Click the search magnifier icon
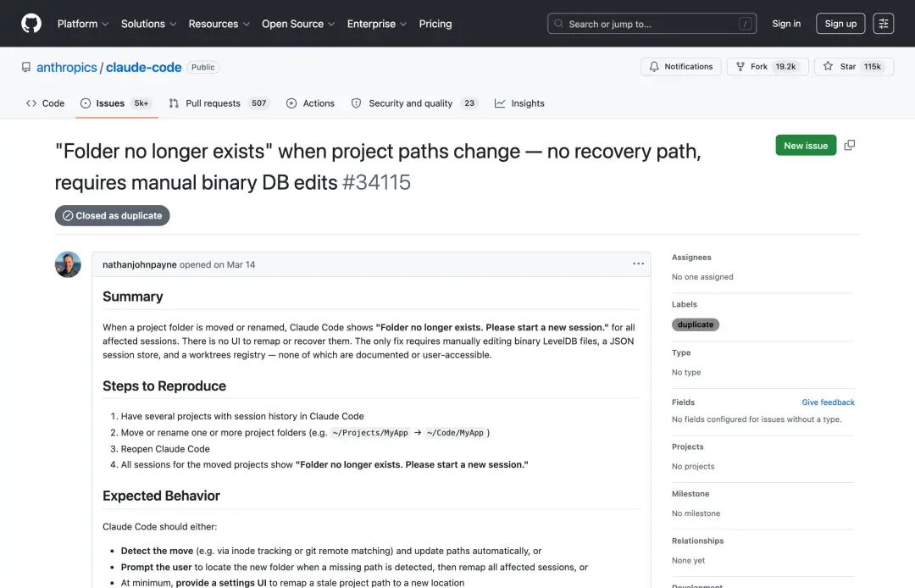Screen dimensions: 915x588 pos(558,24)
